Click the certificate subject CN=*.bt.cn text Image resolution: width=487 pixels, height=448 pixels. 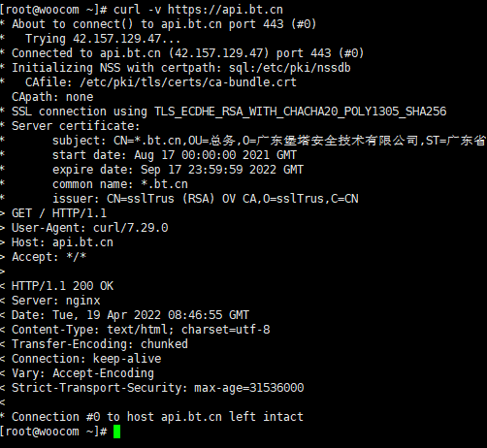click(x=147, y=141)
